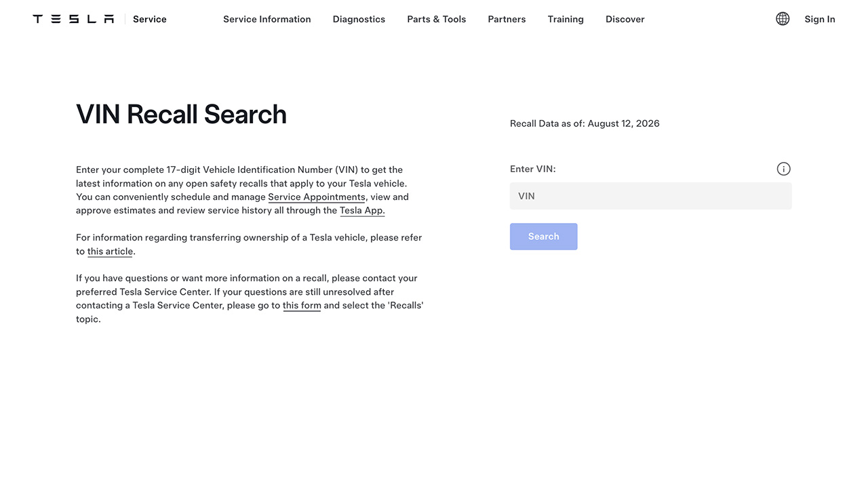Go to the Partners menu
Image resolution: width=868 pixels, height=488 pixels.
point(507,19)
